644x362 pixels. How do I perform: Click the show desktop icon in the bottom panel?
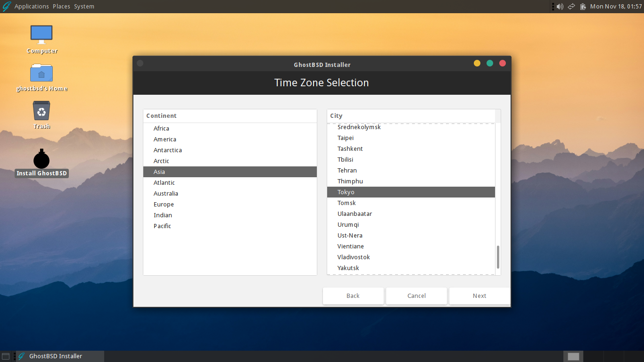(x=6, y=356)
